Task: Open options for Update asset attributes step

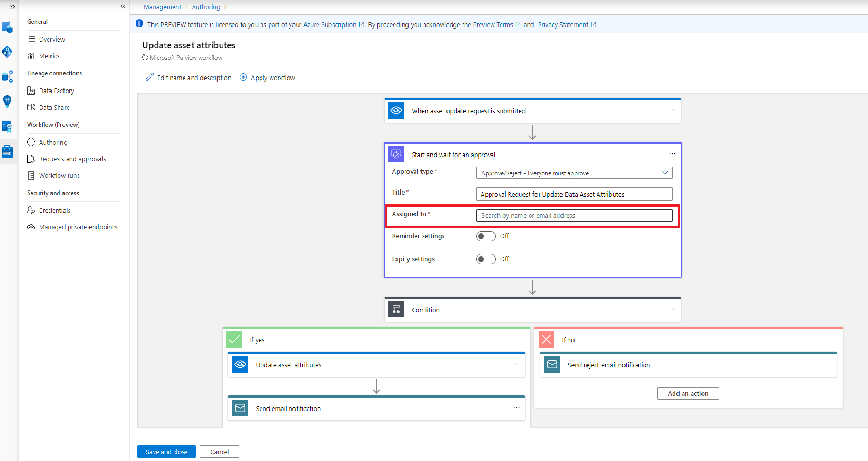Action: click(x=516, y=364)
